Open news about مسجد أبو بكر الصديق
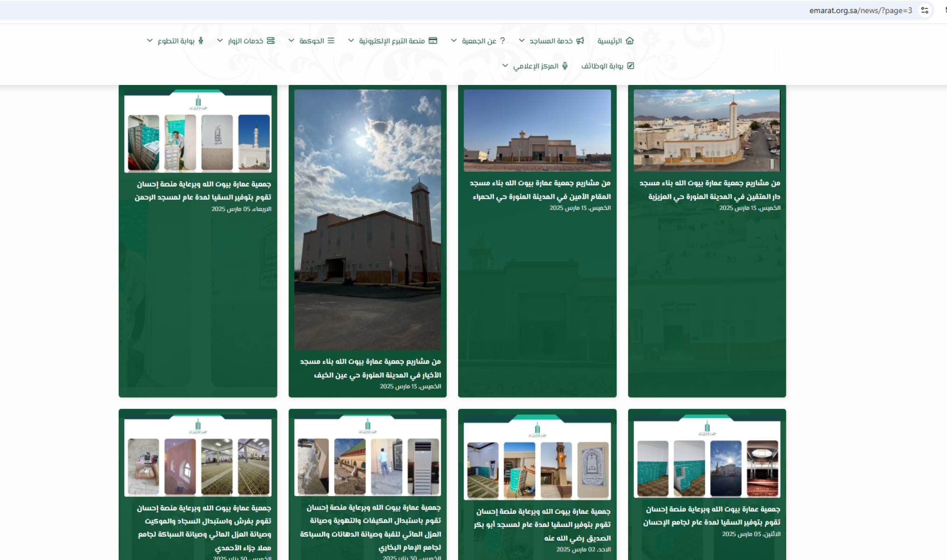 542,525
